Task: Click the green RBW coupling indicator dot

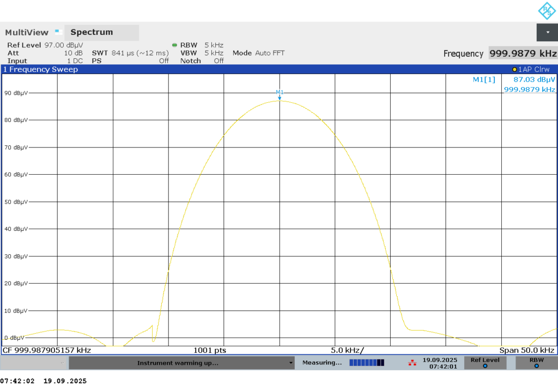Action: coord(174,45)
